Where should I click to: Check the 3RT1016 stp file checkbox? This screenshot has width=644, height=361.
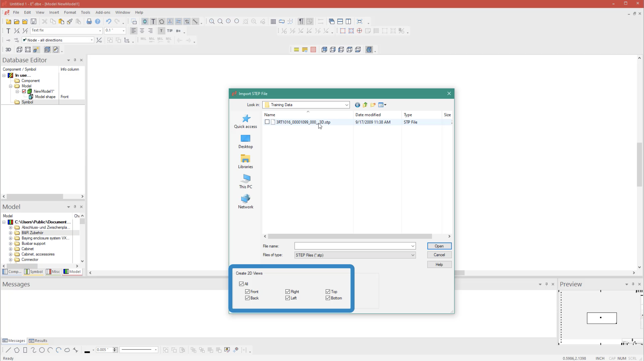pyautogui.click(x=267, y=122)
